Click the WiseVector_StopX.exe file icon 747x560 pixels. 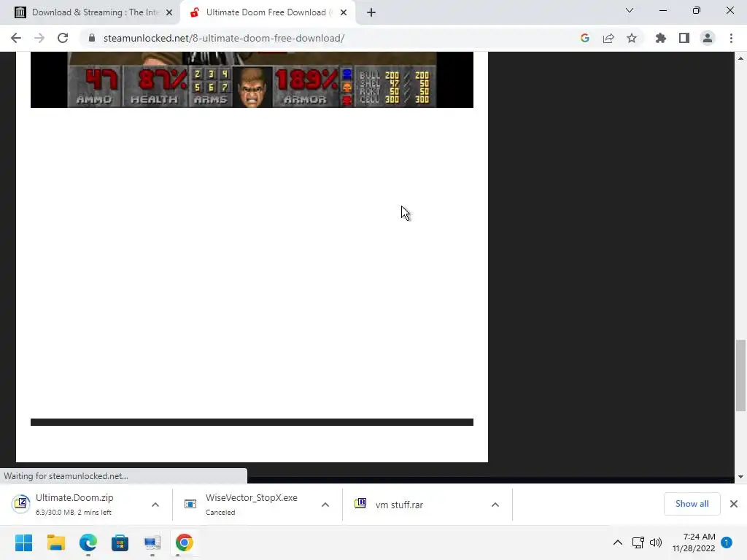coord(190,504)
